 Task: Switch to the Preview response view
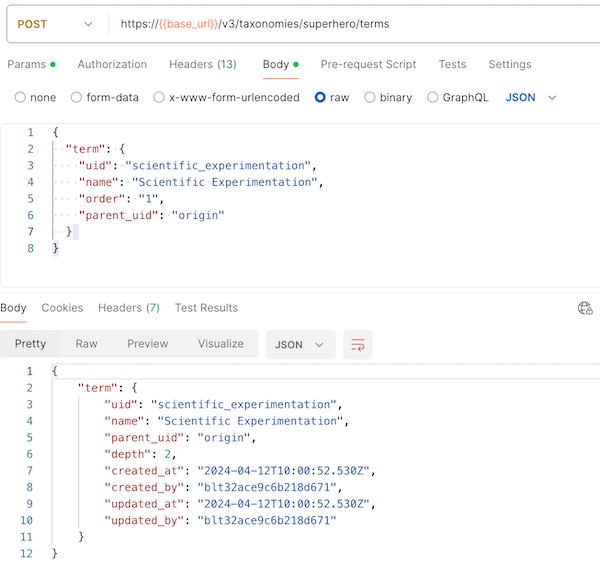(148, 344)
